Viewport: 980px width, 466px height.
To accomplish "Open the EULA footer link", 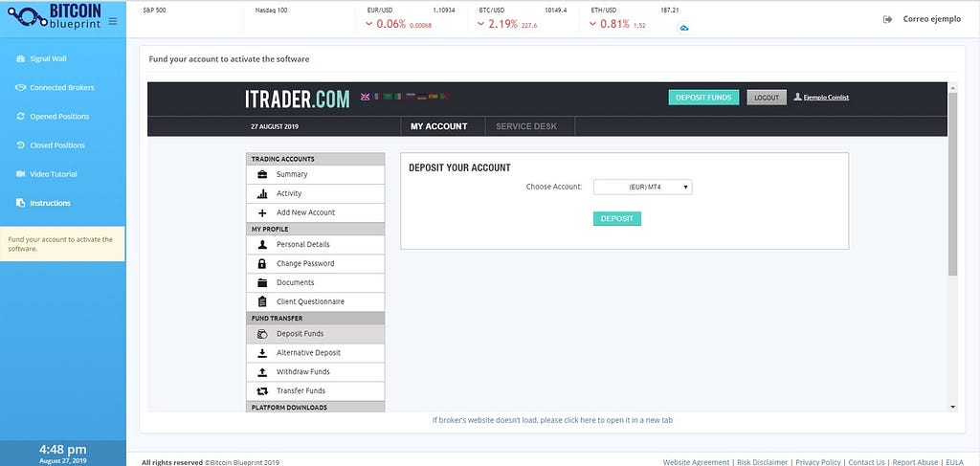I will tap(954, 462).
